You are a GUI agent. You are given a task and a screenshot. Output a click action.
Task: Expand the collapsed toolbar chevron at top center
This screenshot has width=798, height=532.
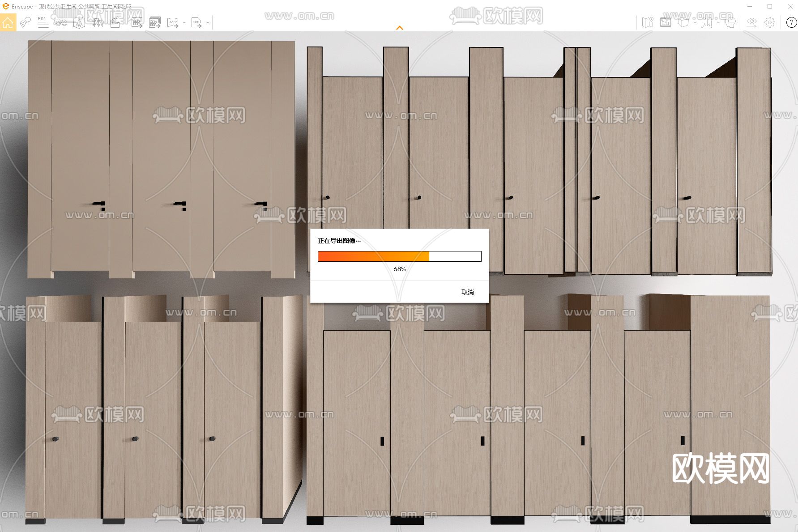(x=400, y=28)
